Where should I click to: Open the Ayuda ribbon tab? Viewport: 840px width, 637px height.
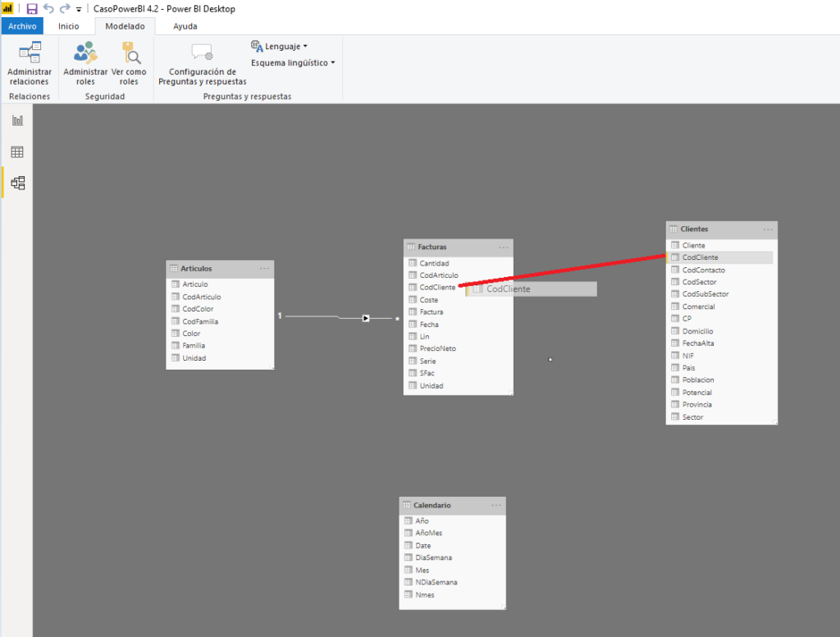click(185, 25)
